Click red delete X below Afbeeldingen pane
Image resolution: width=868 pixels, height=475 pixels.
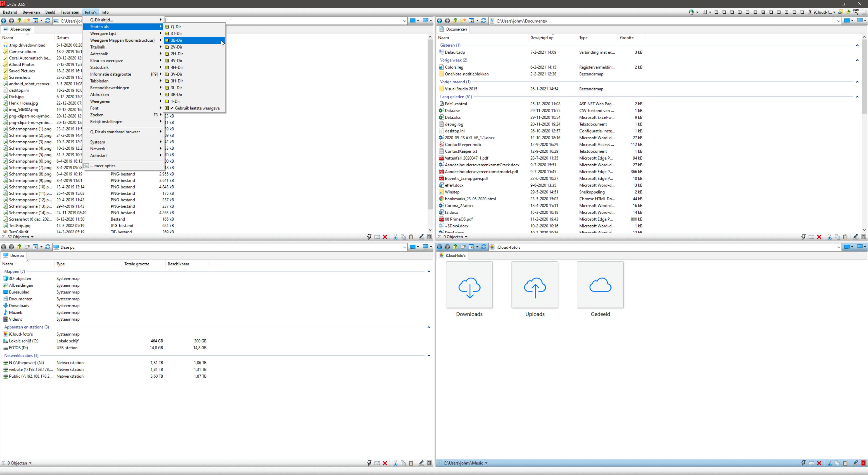(385, 237)
